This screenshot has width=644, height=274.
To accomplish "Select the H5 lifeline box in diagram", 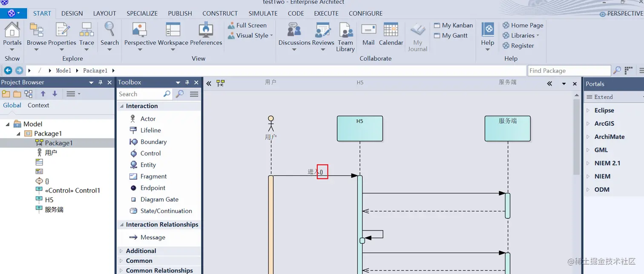I will point(360,129).
